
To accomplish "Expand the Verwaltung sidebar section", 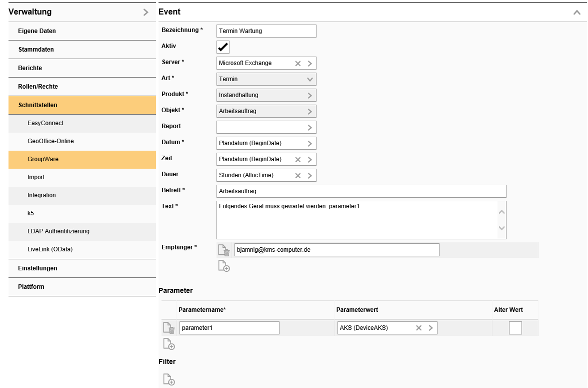I will coord(144,12).
